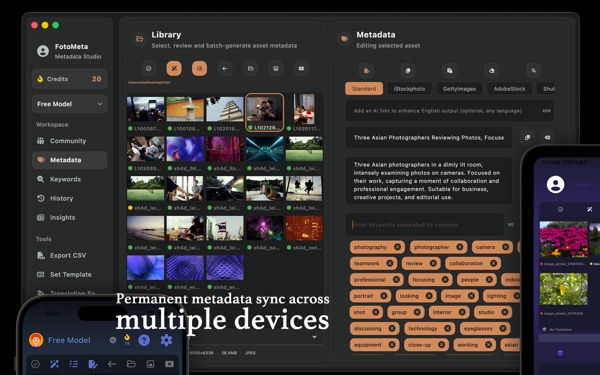The width and height of the screenshot is (600, 375).
Task: Click the paste clipboard icon in Metadata toolbar
Action: pos(450,70)
